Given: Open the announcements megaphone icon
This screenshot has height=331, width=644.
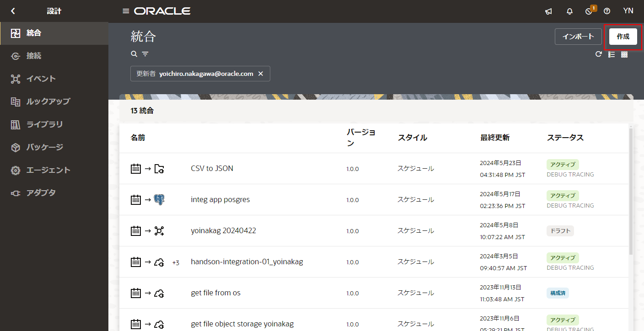Looking at the screenshot, I should (548, 11).
